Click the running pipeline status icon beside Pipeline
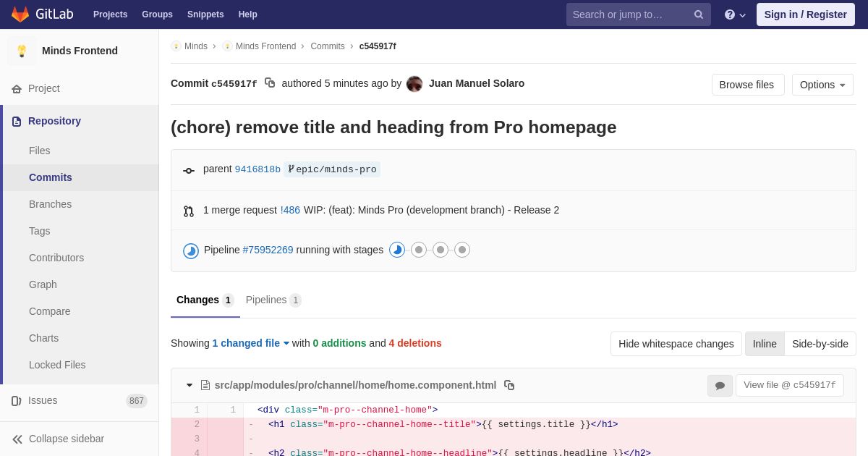The image size is (868, 456). click(191, 251)
